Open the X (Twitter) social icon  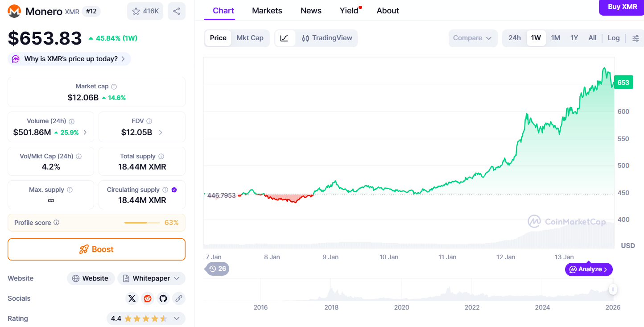pyautogui.click(x=132, y=298)
